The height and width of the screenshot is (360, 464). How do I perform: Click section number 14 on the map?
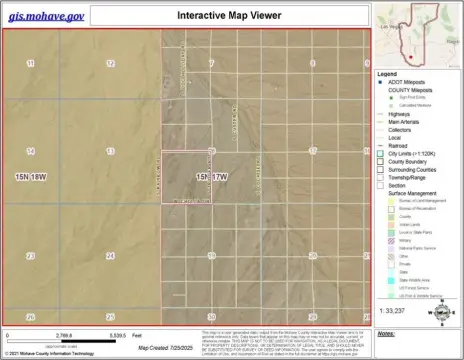[30, 151]
